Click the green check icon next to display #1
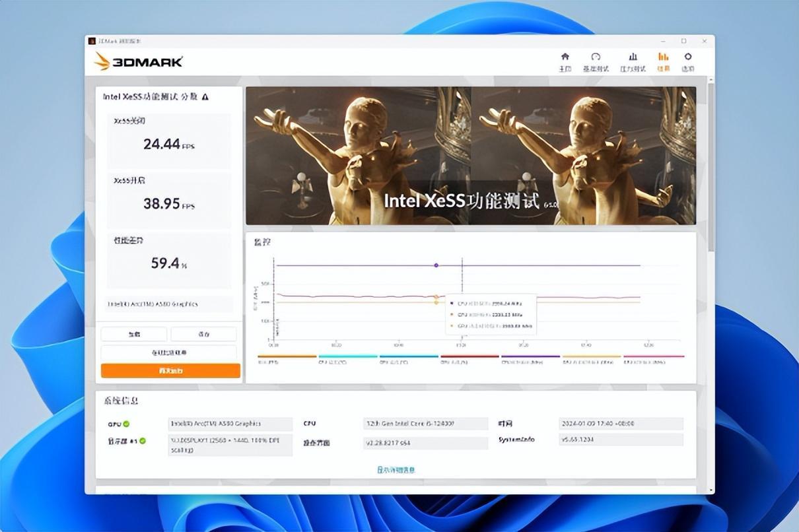 point(143,440)
